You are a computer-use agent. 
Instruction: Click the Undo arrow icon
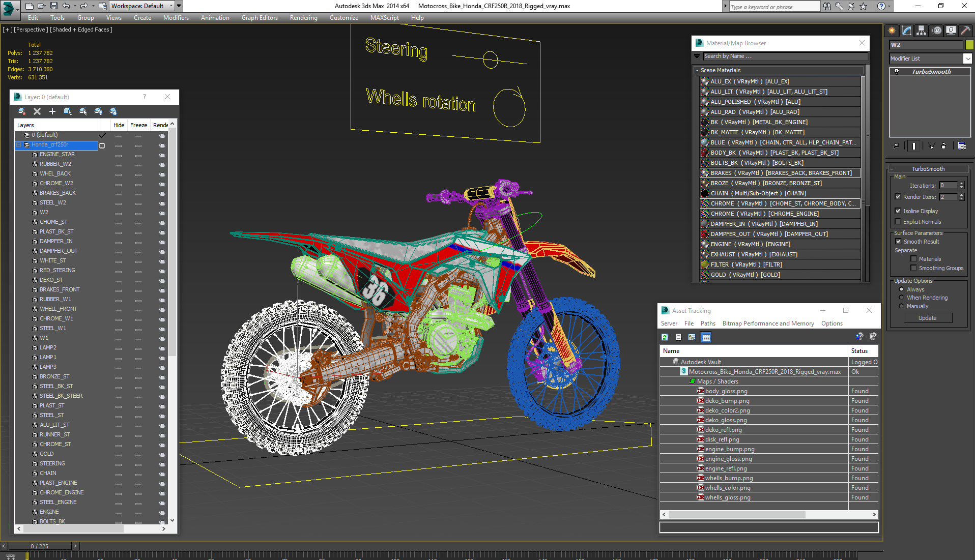point(66,6)
